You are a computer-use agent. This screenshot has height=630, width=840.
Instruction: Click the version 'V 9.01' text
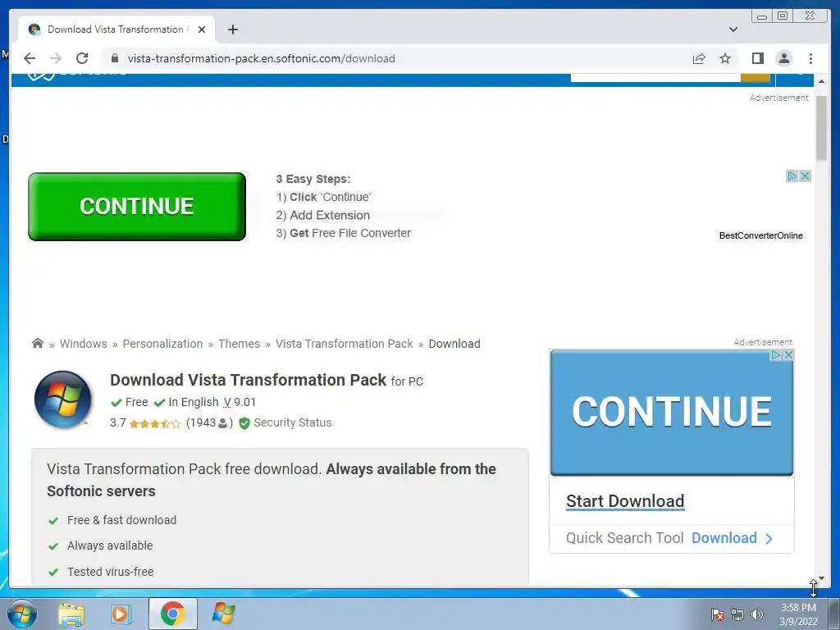[x=240, y=402]
